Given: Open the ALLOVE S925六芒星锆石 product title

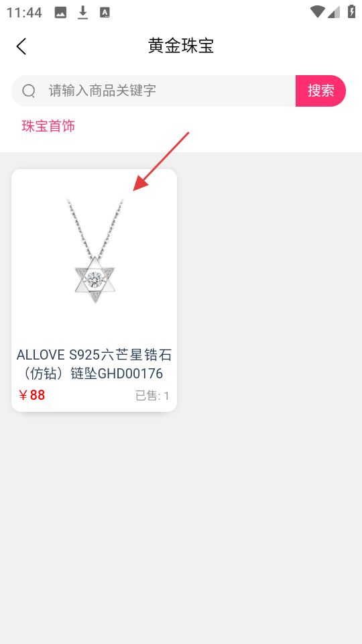Looking at the screenshot, I should (94, 364).
